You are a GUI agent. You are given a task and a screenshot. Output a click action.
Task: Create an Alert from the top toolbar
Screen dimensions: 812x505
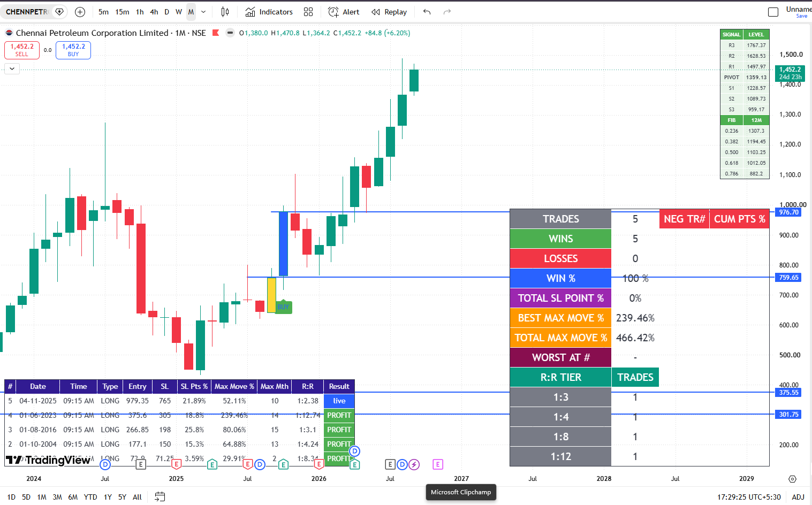point(344,12)
